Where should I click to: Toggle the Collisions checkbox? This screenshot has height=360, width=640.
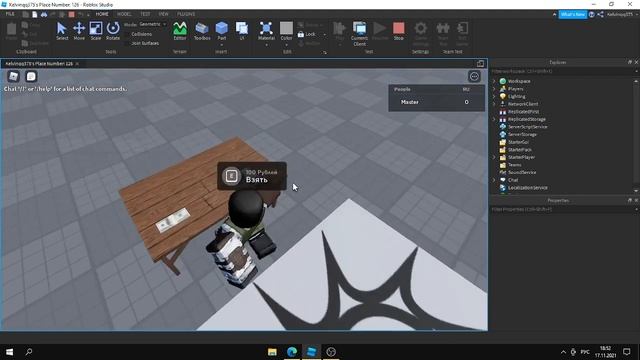[127, 34]
